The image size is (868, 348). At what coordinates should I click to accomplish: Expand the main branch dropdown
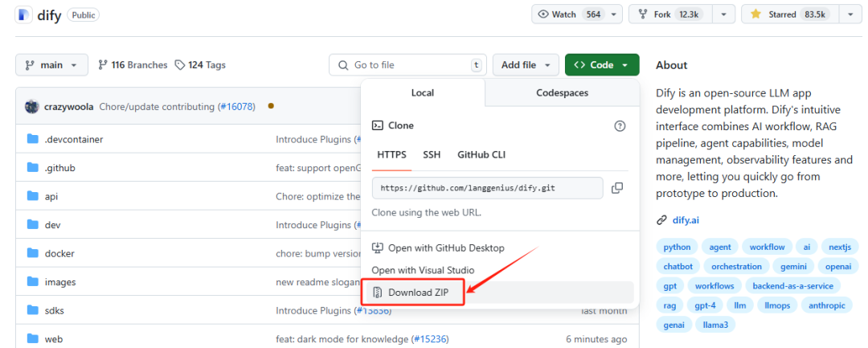coord(52,65)
